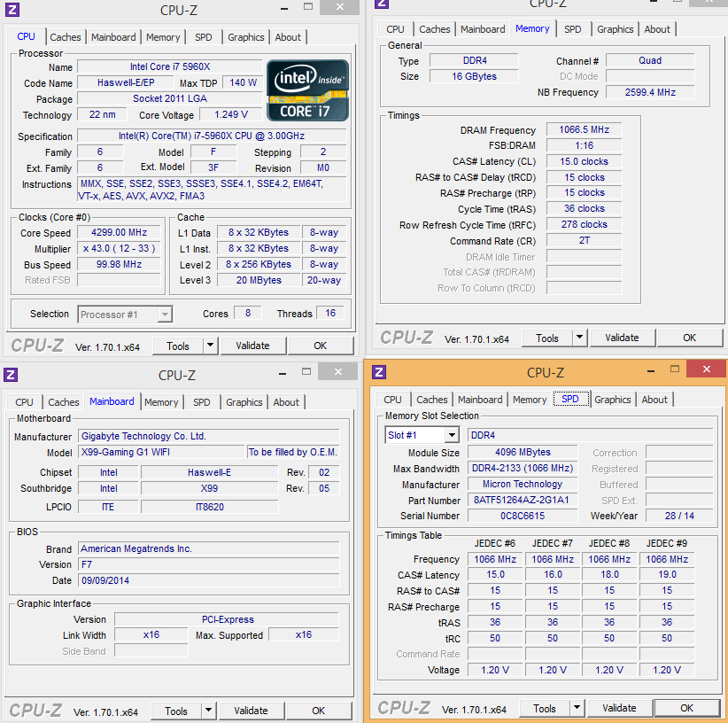Click the Core Speed value 4299.00 MHz
This screenshot has height=723, width=728.
pos(120,233)
